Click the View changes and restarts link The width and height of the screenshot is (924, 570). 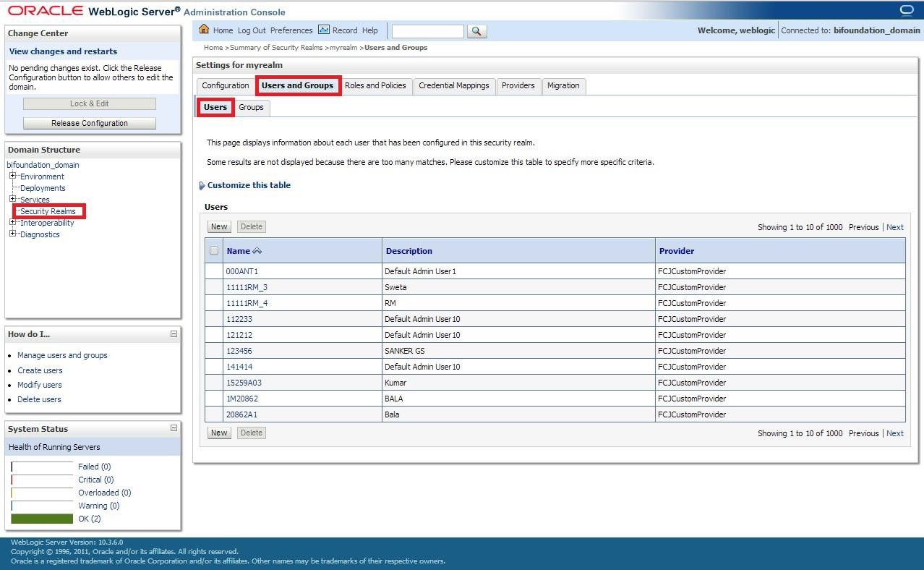pyautogui.click(x=63, y=51)
